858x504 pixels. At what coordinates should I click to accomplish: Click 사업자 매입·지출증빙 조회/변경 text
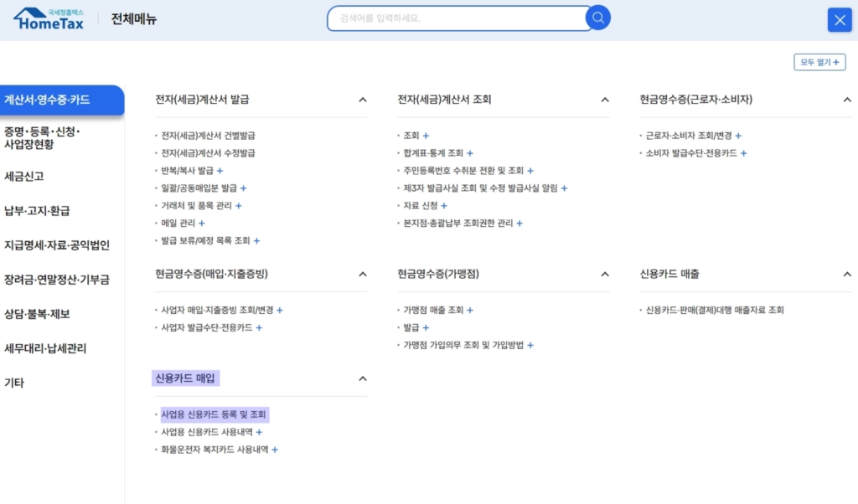[x=217, y=310]
